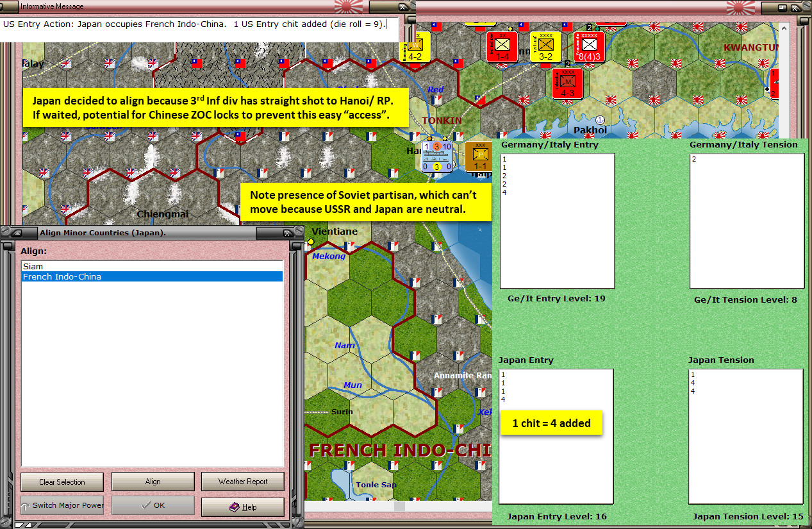The height and width of the screenshot is (529, 812).
Task: Click the Switch Major Power button
Action: (62, 505)
